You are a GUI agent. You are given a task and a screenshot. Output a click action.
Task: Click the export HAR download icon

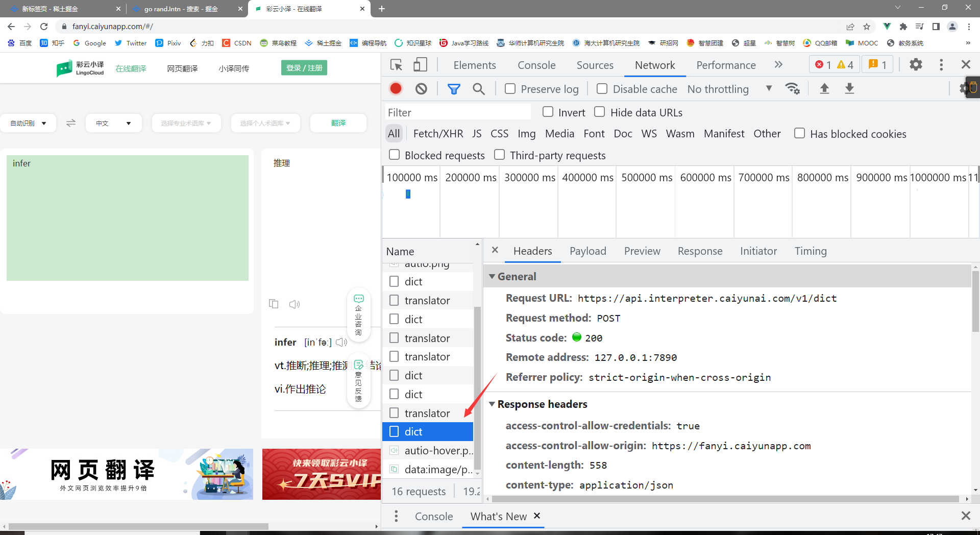click(849, 89)
